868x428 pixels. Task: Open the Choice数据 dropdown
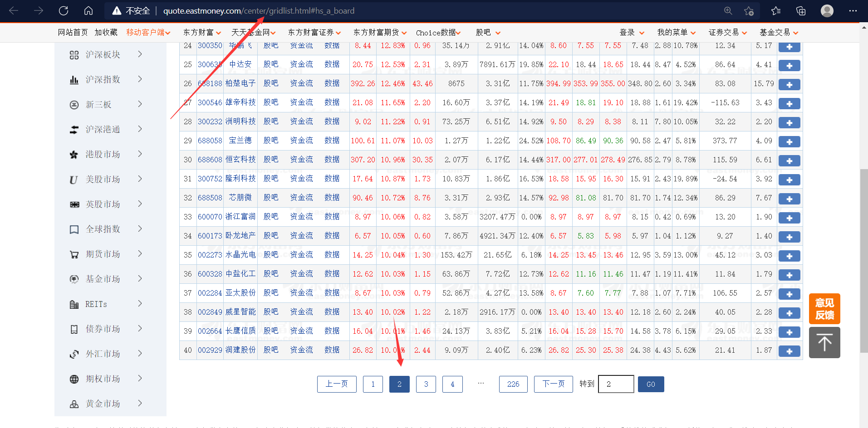tap(438, 33)
